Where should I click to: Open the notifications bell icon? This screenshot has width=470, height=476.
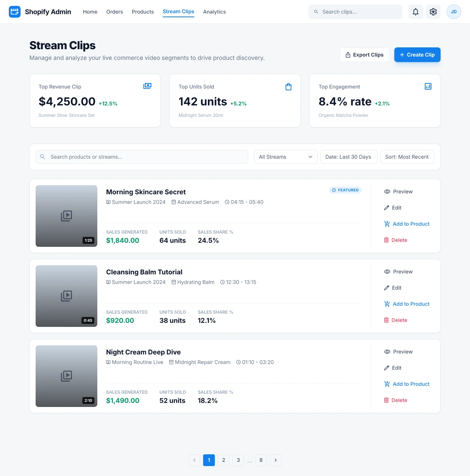416,12
